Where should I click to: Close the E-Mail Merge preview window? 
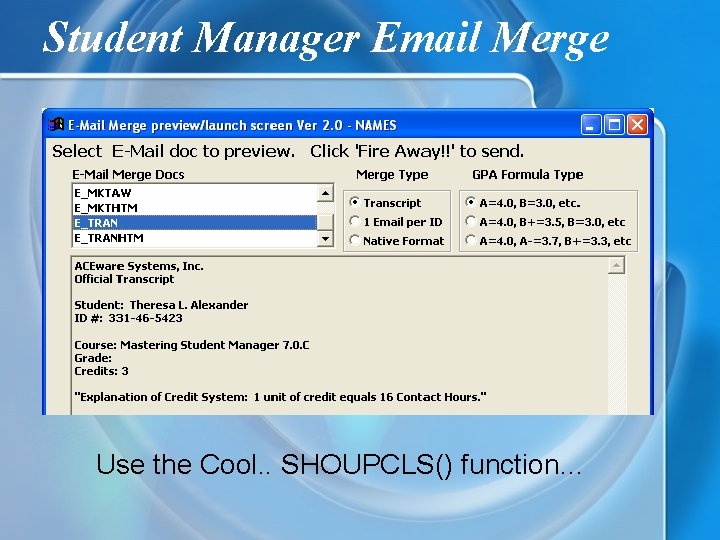pos(637,125)
